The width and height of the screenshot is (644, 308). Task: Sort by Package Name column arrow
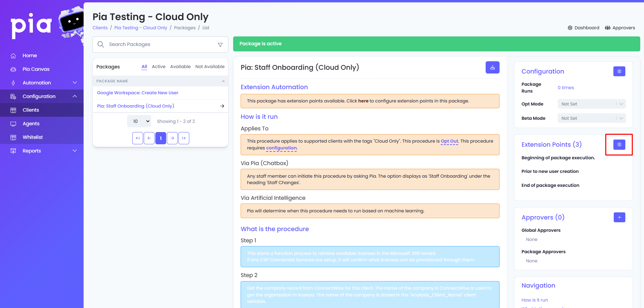[x=223, y=81]
